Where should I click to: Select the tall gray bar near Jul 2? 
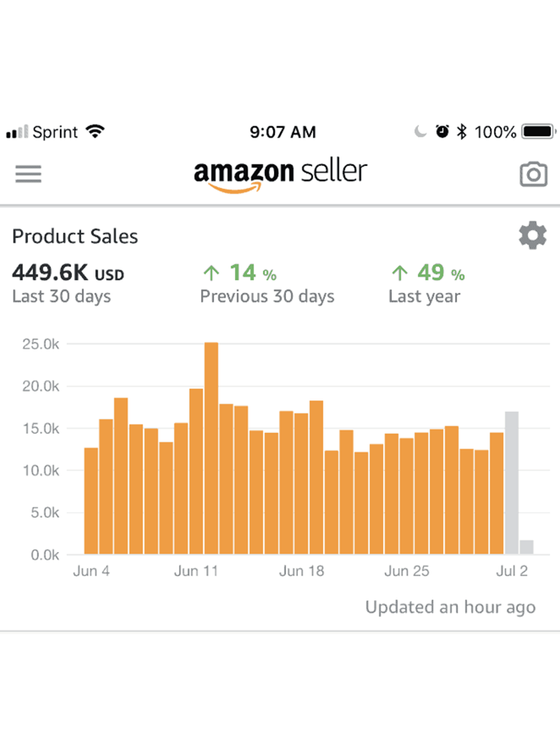tap(511, 483)
